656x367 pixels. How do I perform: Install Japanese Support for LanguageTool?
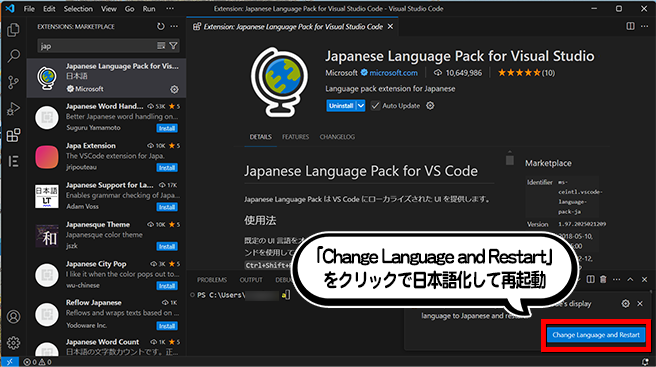(x=167, y=207)
